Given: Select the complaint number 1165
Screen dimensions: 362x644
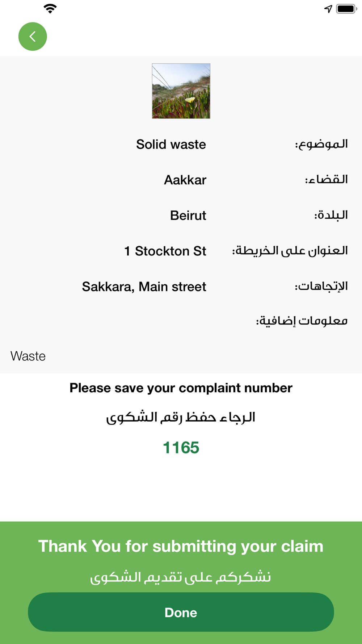Looking at the screenshot, I should 181,448.
